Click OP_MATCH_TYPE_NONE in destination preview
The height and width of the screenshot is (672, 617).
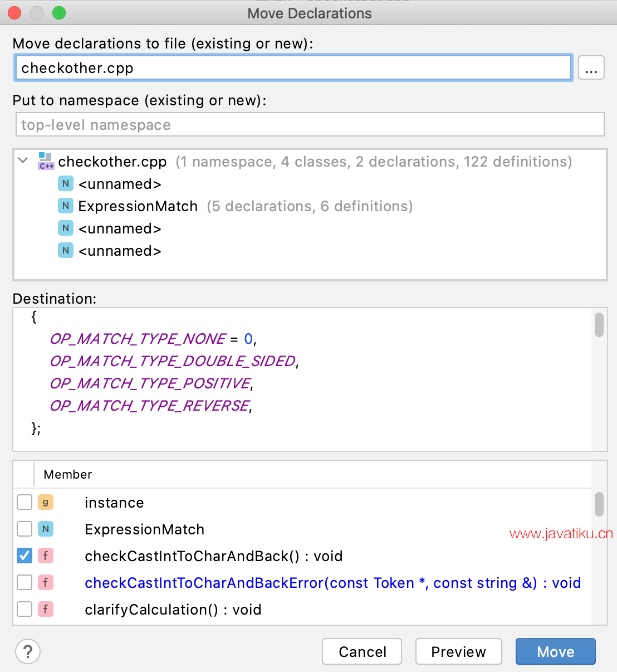coord(138,339)
